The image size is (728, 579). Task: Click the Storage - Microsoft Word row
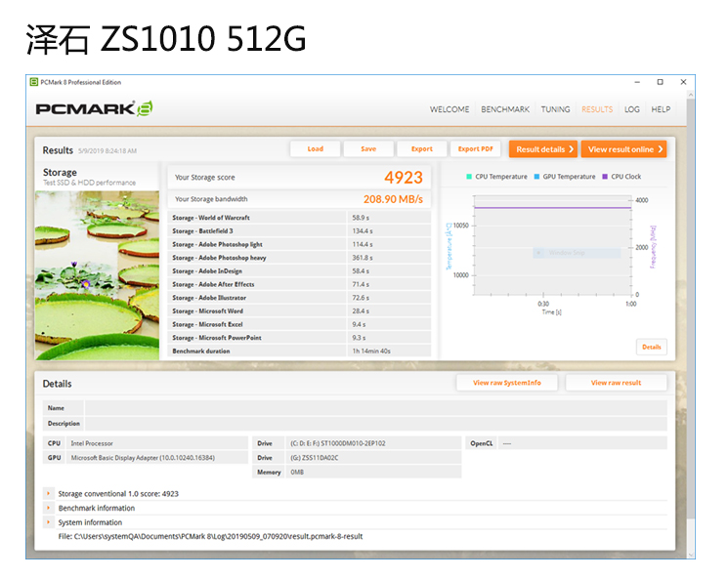tap(299, 311)
